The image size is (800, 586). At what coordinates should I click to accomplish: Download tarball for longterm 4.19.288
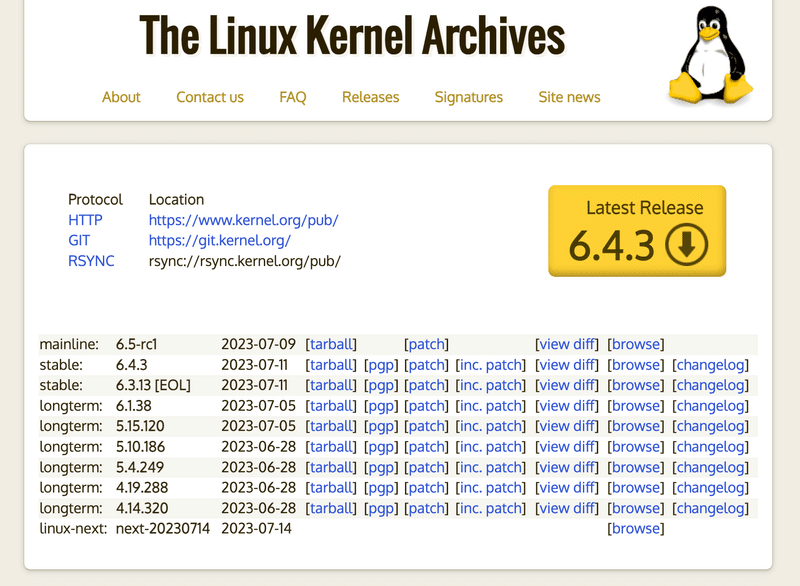click(331, 488)
